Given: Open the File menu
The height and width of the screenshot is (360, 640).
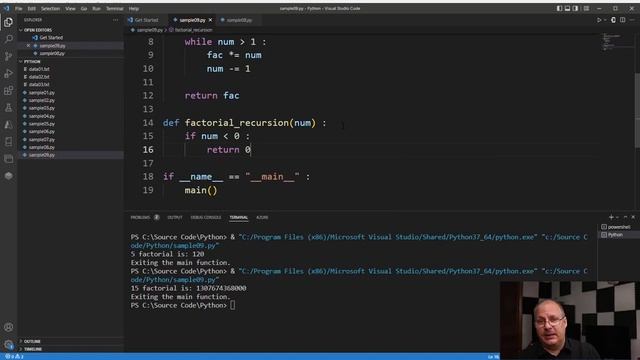Looking at the screenshot, I should pos(19,8).
